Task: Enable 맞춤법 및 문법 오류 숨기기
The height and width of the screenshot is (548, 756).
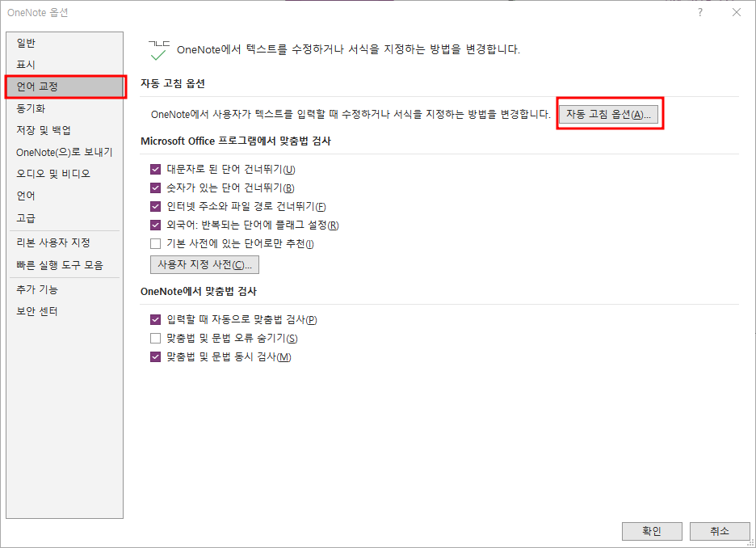Action: pos(155,339)
